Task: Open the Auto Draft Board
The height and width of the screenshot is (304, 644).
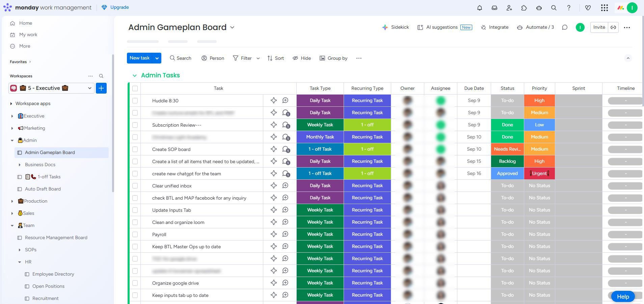Action: 43,189
